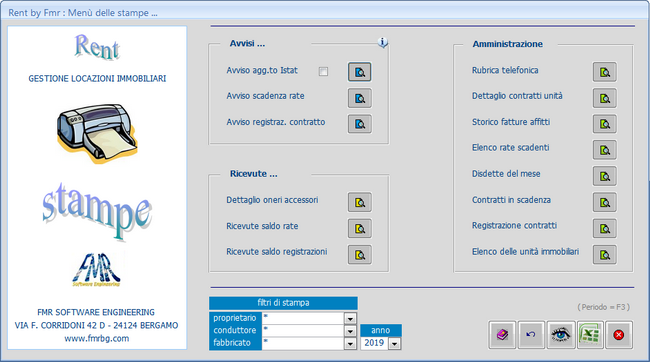This screenshot has width=650, height=362.
Task: Click the '(Periodo = F3)' text
Action: click(604, 307)
